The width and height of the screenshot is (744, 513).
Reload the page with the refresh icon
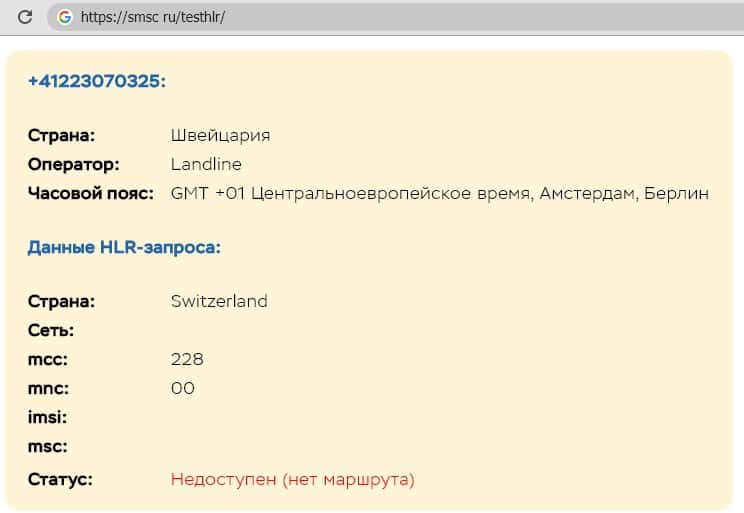pos(25,17)
